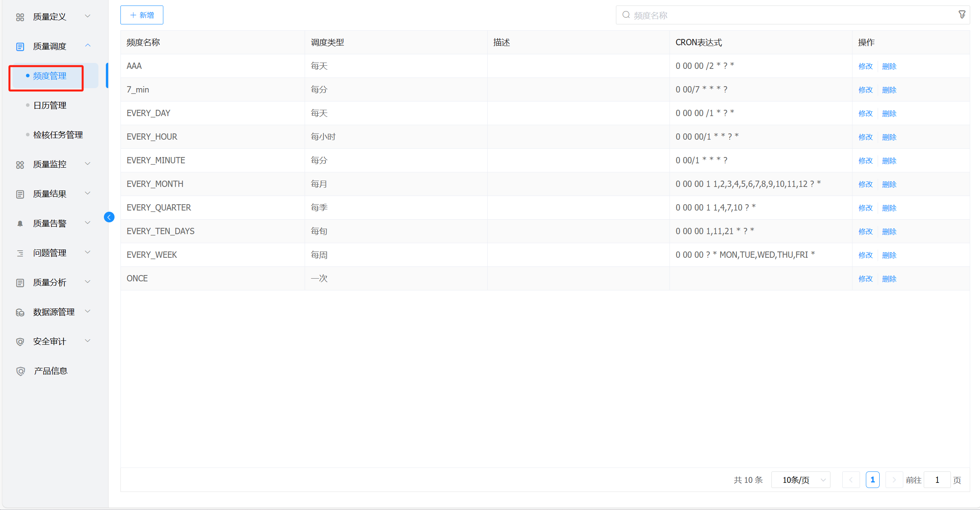Image resolution: width=980 pixels, height=510 pixels.
Task: Open 日历管理 submenu item
Action: click(50, 105)
